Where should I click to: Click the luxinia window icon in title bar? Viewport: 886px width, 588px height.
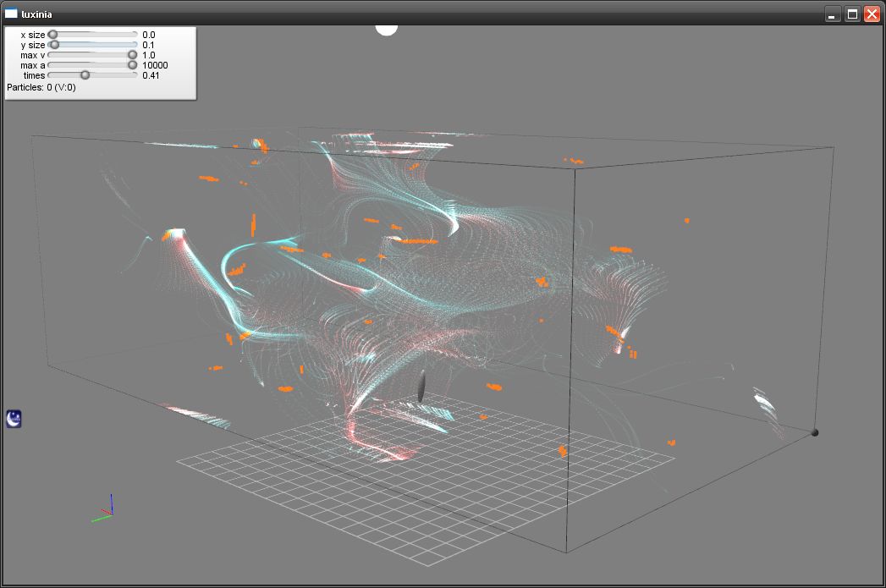click(x=11, y=14)
